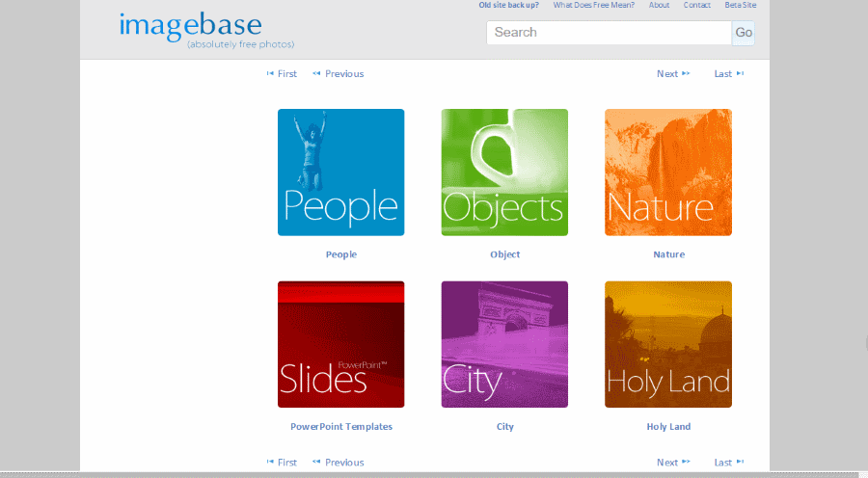Open the About page link

point(660,5)
